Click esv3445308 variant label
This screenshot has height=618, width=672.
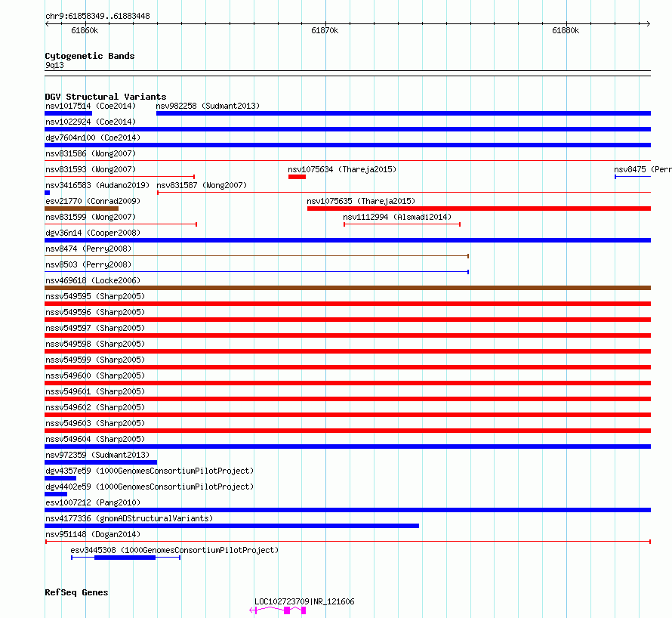(x=174, y=550)
